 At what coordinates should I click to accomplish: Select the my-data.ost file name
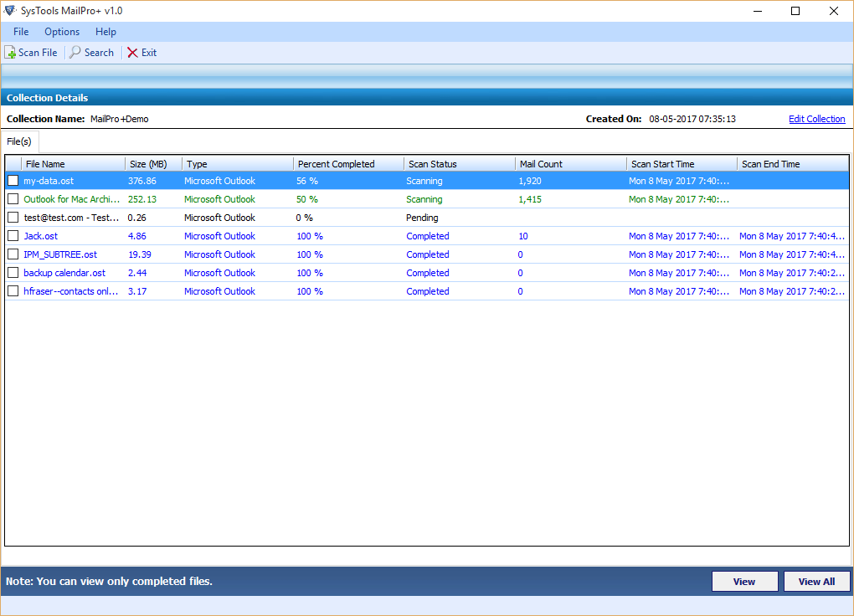(x=49, y=181)
